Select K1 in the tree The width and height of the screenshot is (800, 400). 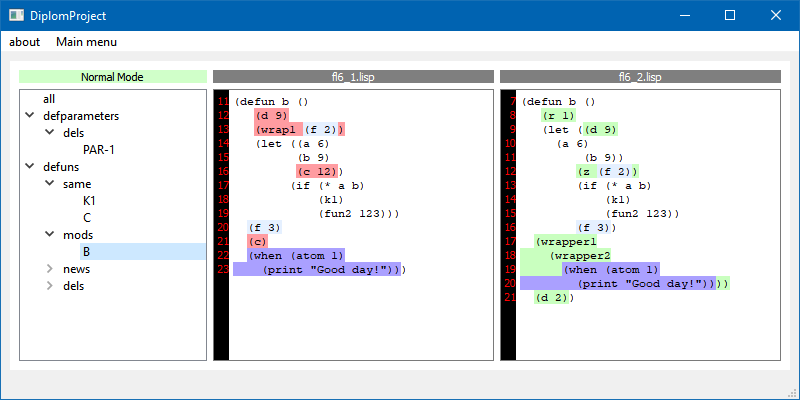(x=90, y=201)
